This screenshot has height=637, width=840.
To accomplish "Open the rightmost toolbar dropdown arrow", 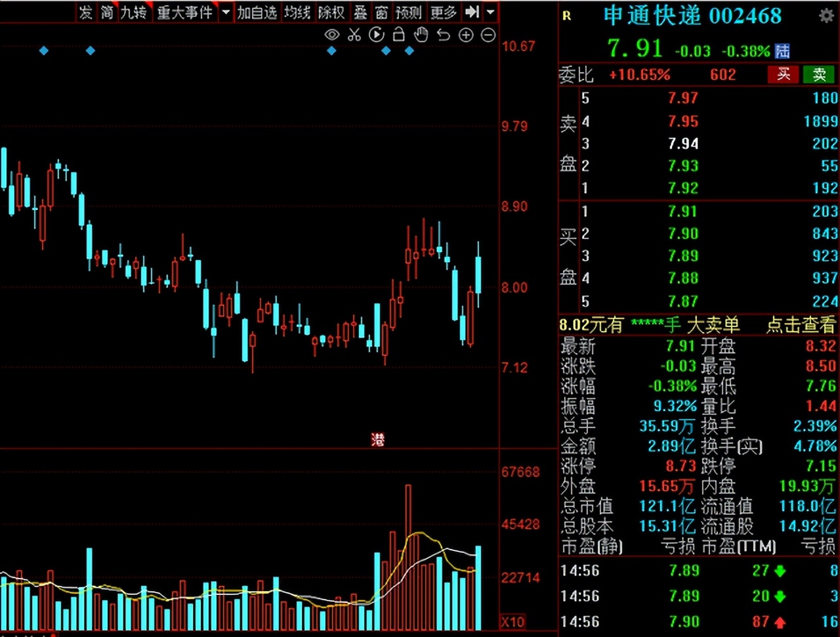I will [490, 12].
